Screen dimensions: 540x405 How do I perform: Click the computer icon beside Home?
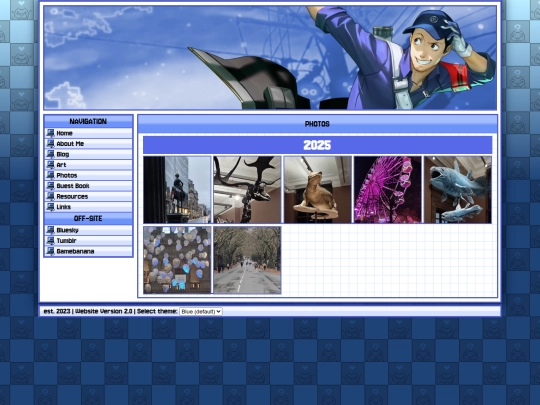50,133
